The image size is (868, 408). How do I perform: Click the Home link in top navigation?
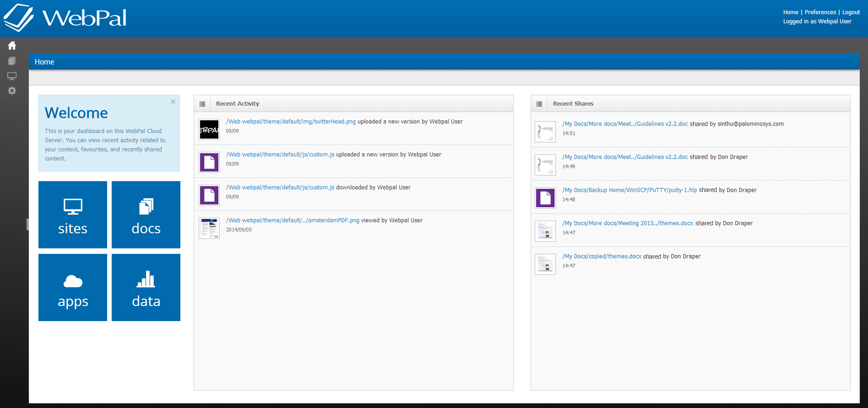[790, 12]
